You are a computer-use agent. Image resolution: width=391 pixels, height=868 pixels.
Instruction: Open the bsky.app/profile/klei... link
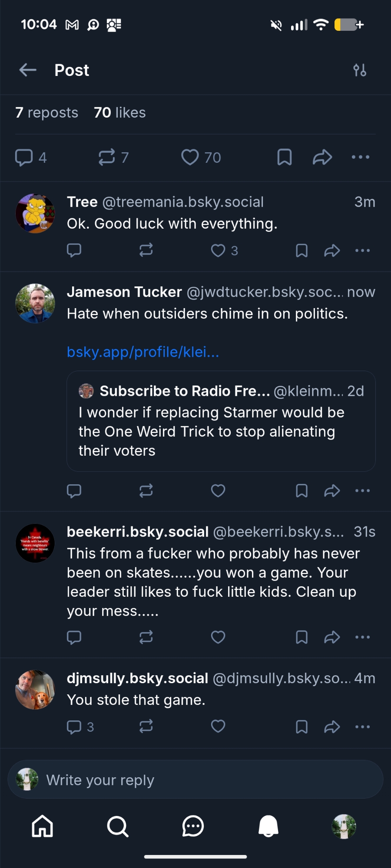pyautogui.click(x=143, y=352)
